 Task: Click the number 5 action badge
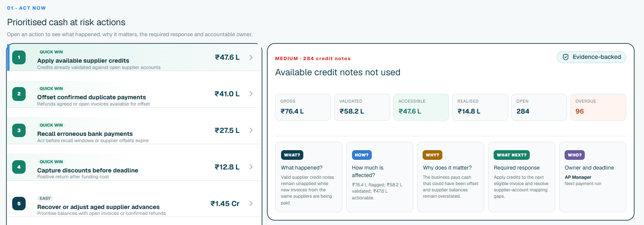[x=19, y=204]
